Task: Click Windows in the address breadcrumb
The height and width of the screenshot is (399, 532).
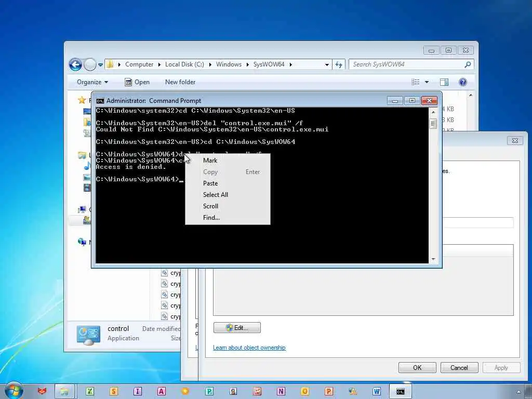Action: (x=229, y=64)
